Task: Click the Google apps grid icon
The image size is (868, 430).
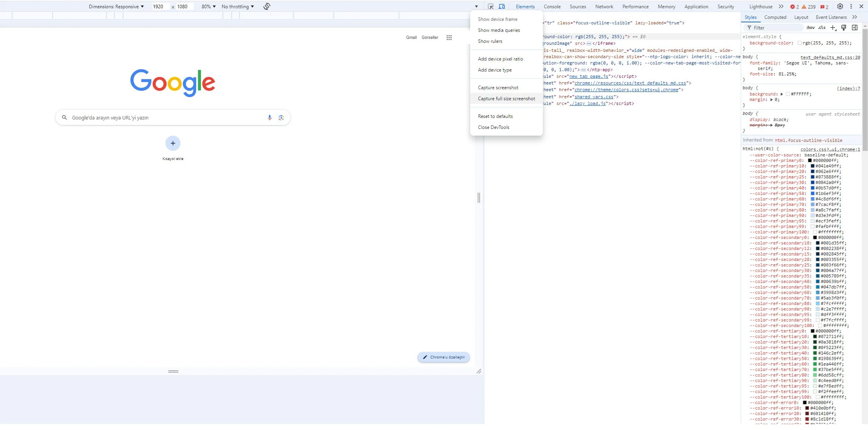Action: click(449, 37)
